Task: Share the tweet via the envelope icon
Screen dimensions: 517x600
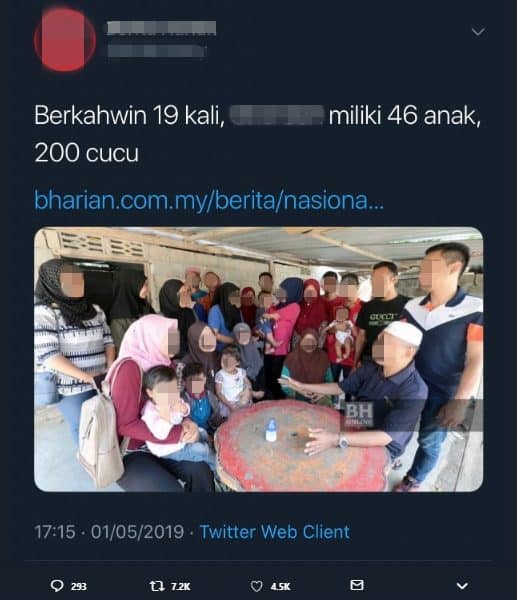Action: pyautogui.click(x=357, y=585)
